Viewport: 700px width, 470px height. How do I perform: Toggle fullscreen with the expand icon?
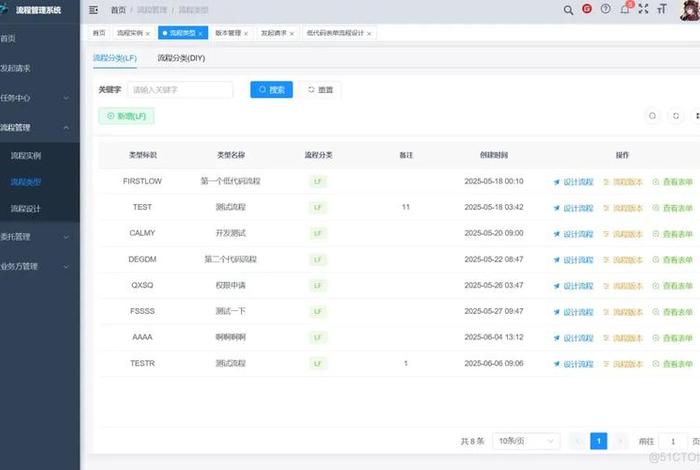point(643,9)
